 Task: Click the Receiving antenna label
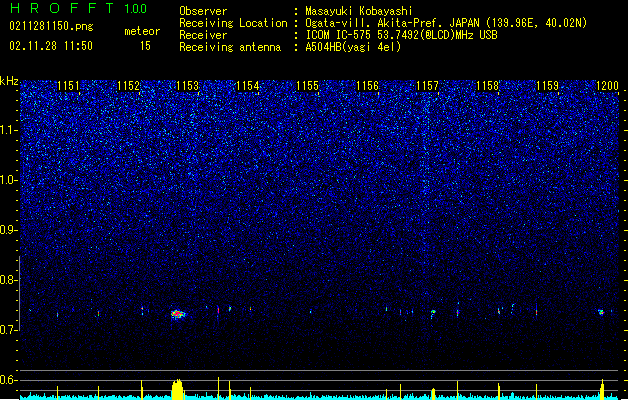pyautogui.click(x=230, y=47)
